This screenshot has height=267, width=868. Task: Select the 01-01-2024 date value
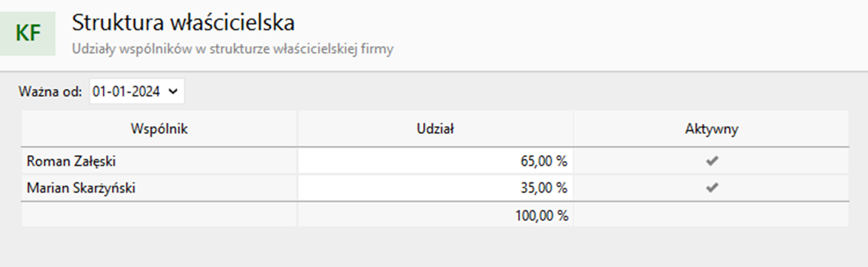(x=127, y=91)
